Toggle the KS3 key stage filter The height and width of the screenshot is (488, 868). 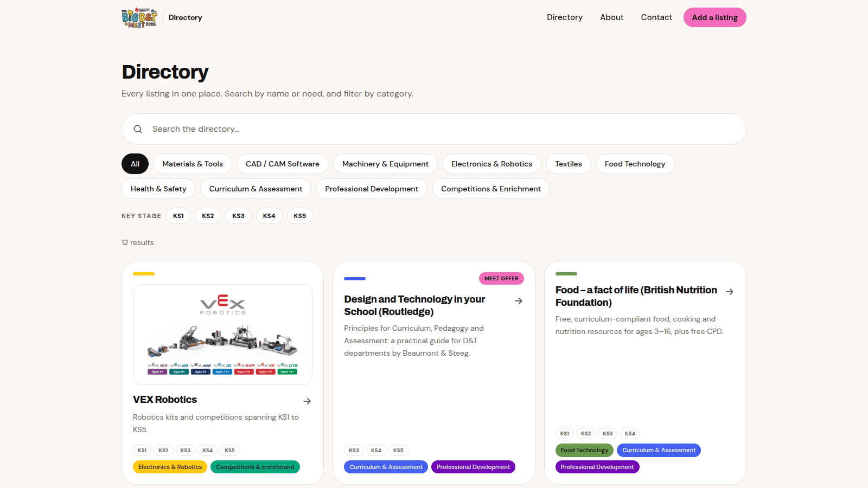(238, 216)
